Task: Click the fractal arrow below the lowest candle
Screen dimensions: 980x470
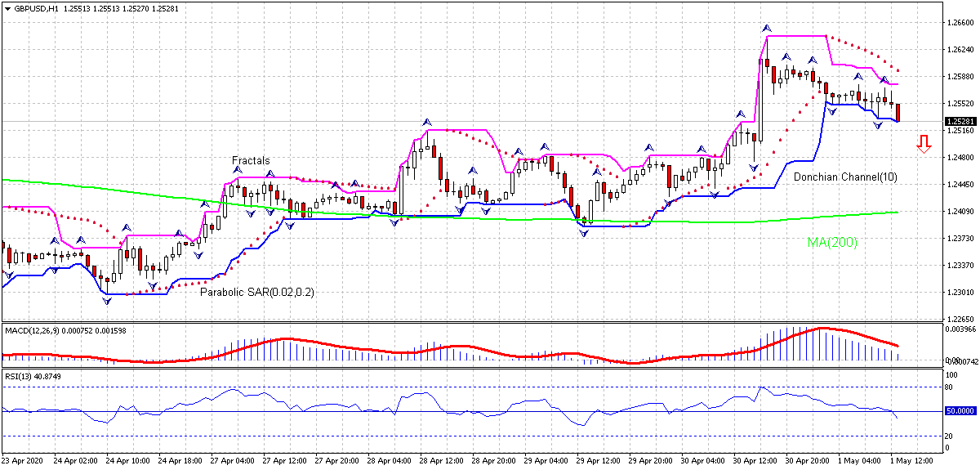Action: coord(107,302)
